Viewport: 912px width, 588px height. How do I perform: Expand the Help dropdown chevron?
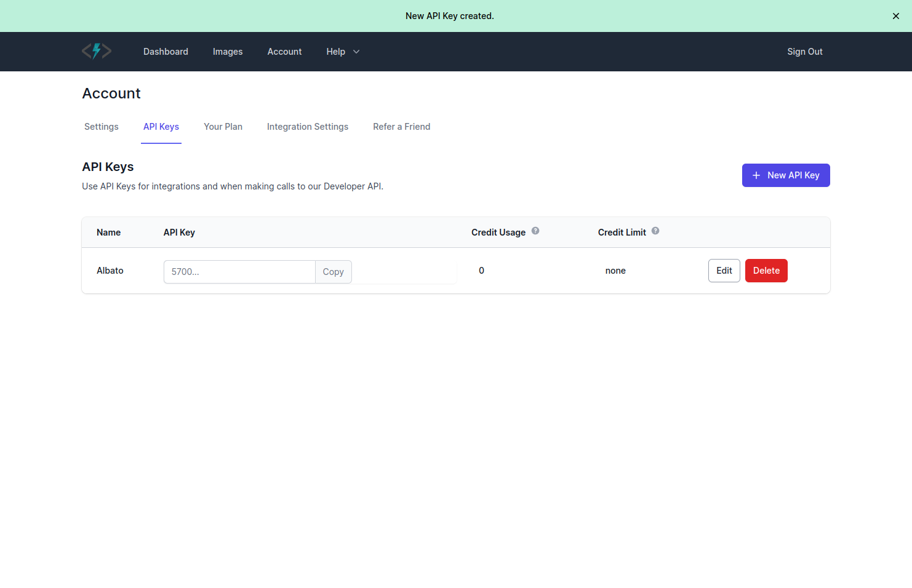356,52
